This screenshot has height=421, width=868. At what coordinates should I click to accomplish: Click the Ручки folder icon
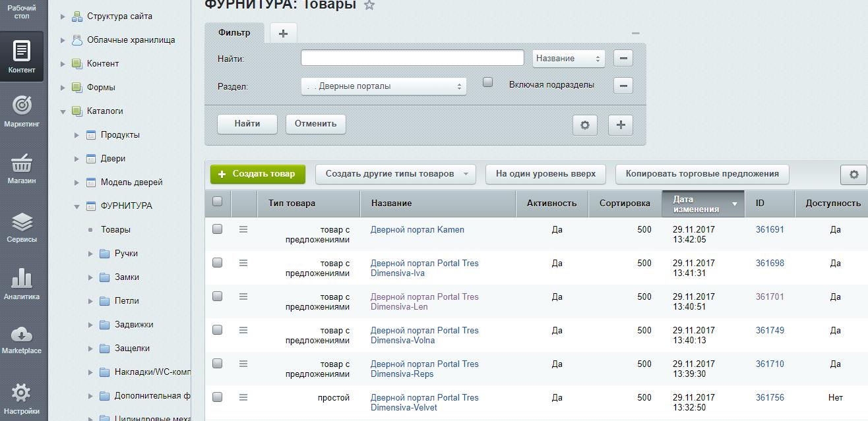click(x=104, y=253)
